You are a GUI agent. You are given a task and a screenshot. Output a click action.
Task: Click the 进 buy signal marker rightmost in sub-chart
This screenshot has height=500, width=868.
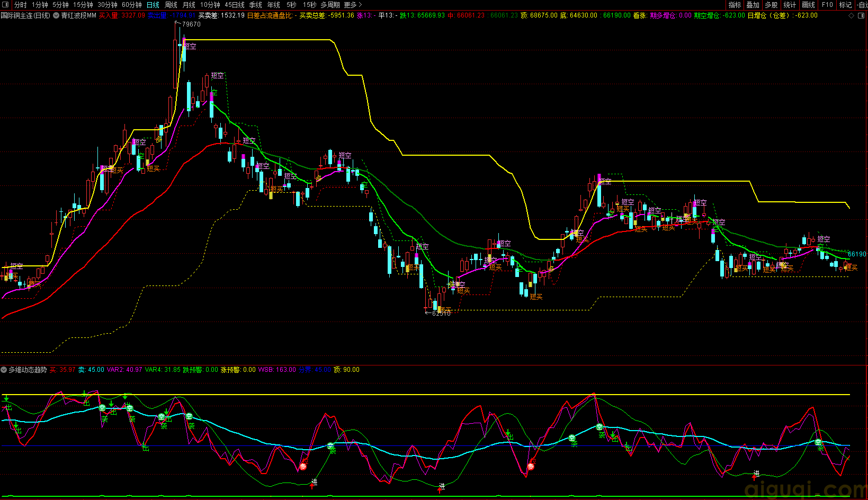(x=757, y=474)
